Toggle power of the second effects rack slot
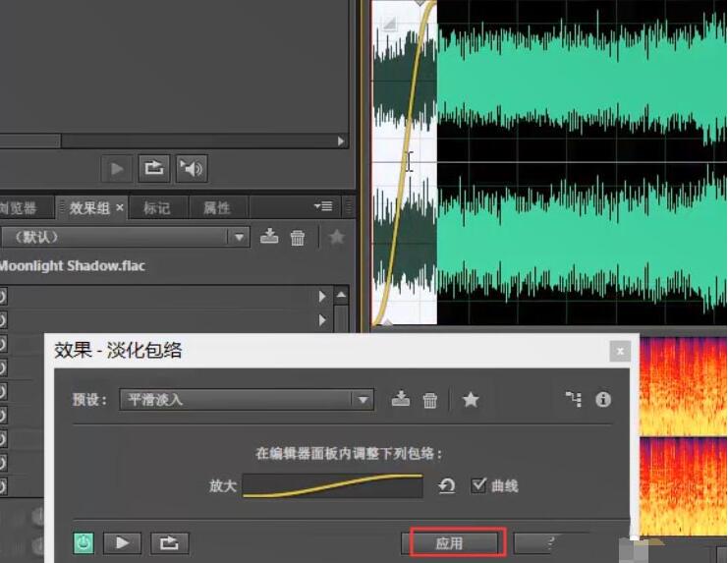Viewport: 728px width, 563px height. (x=3, y=319)
